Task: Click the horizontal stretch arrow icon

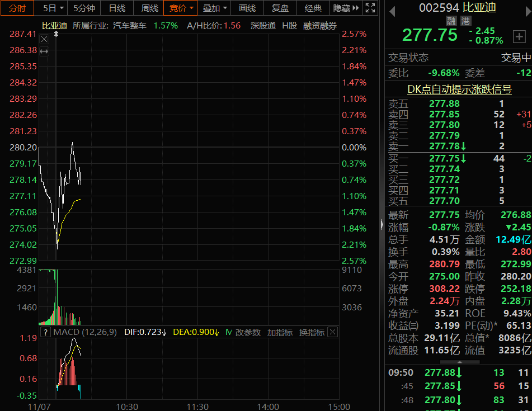Action: [44, 51]
